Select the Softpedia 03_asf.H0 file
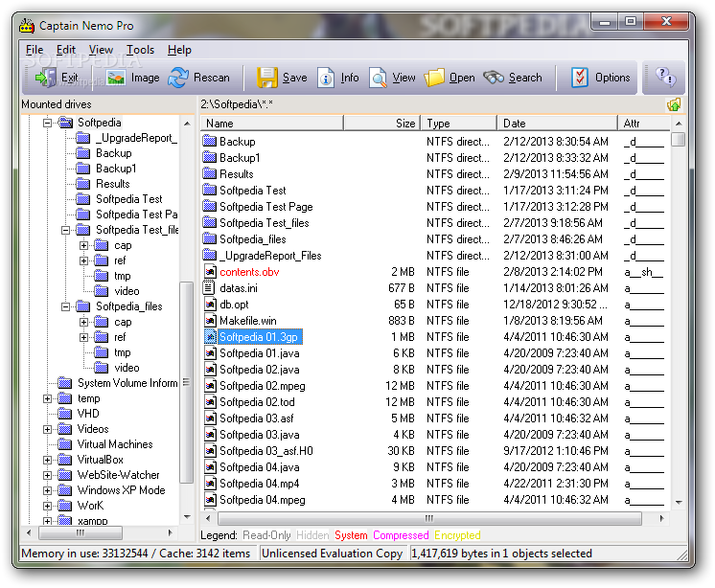The width and height of the screenshot is (715, 588). tap(265, 451)
